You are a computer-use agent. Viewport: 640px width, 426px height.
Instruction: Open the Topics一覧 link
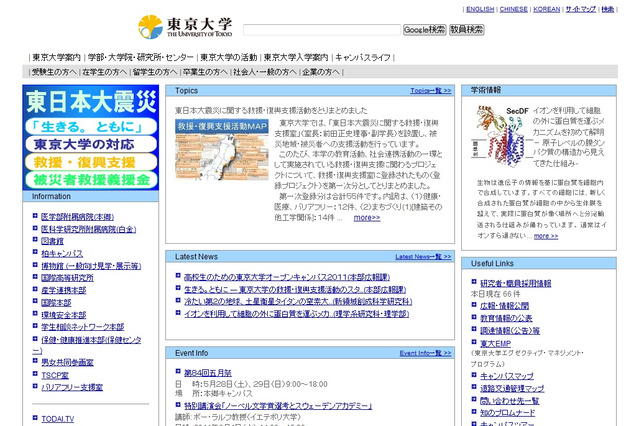pyautogui.click(x=431, y=91)
